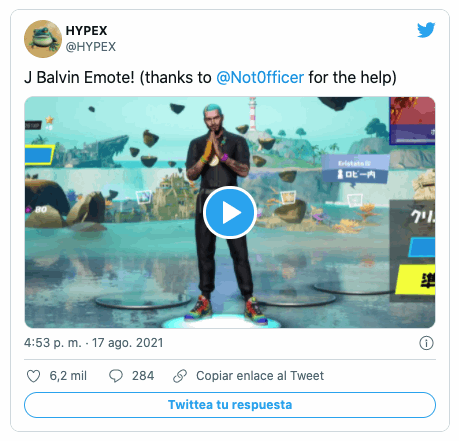
Task: Click Copiar enlace al Tweet
Action: (260, 376)
